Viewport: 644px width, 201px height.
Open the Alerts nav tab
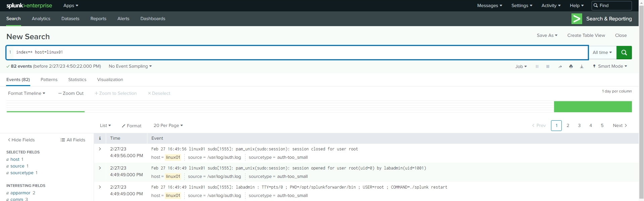(x=123, y=19)
